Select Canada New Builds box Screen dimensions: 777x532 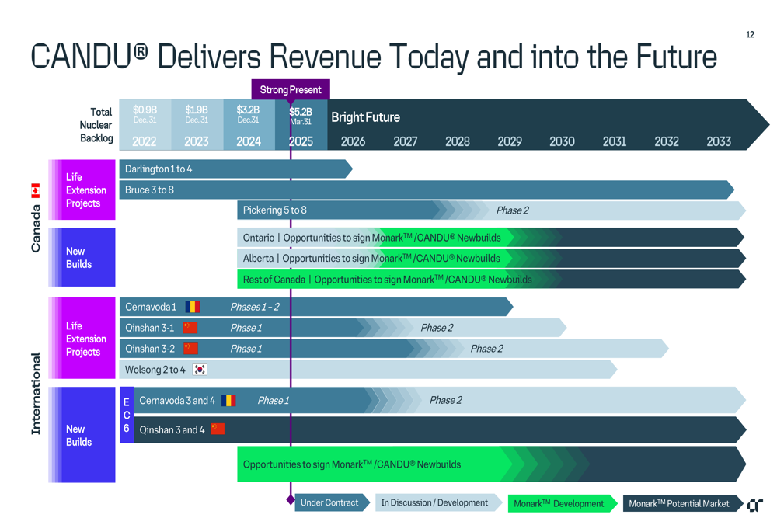click(x=82, y=257)
